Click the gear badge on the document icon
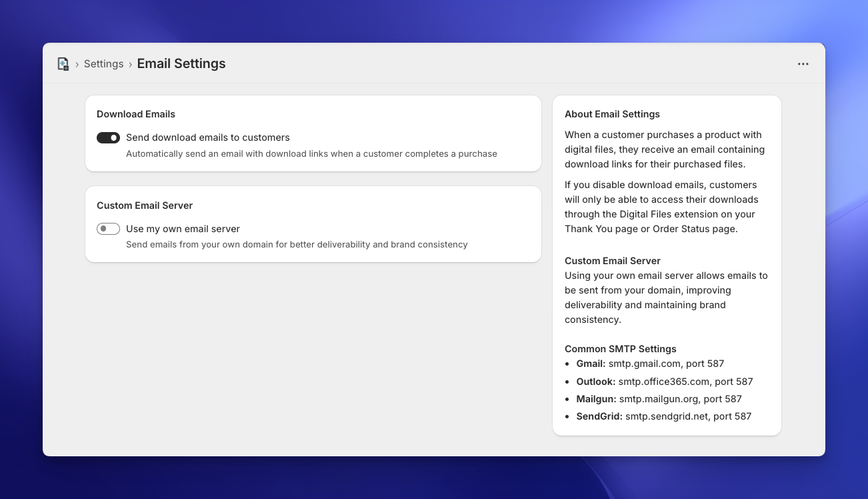 (67, 67)
